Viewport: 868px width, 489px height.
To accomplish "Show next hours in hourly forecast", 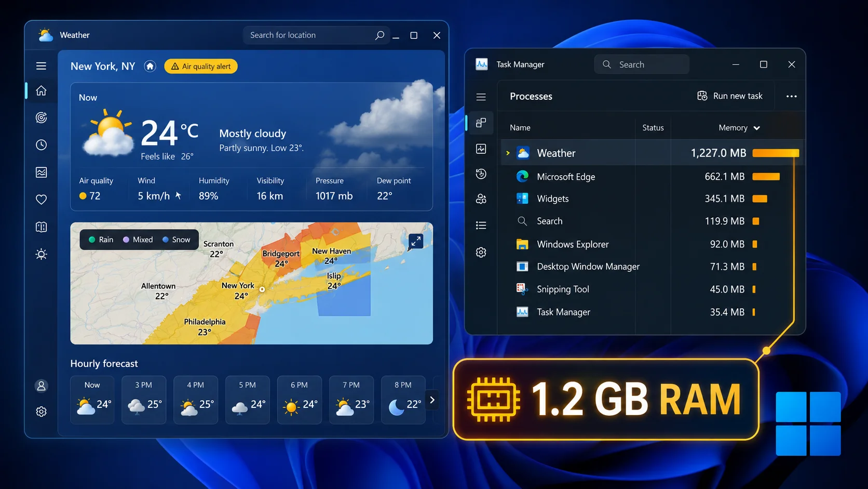I will (432, 400).
